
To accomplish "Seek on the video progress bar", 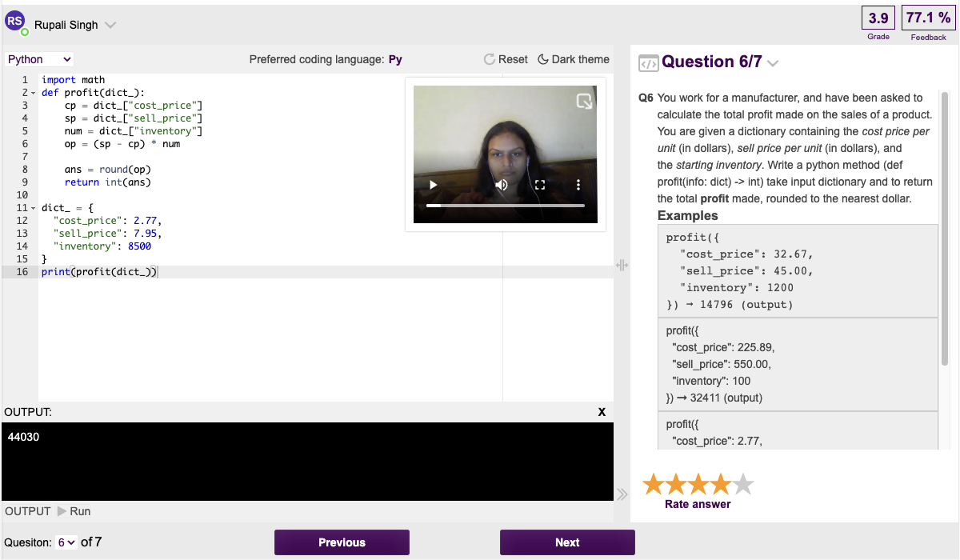I will (x=505, y=206).
